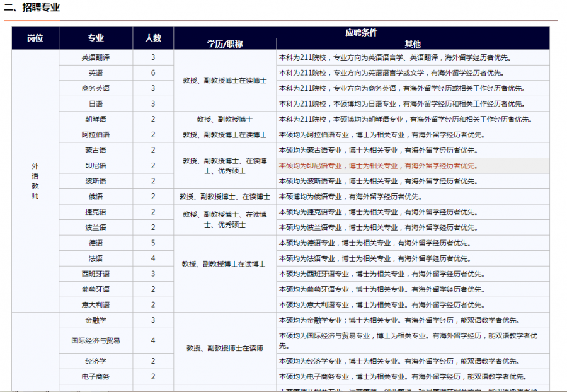Click the 电子商务 requirement description text
Image resolution: width=567 pixels, height=392 pixels.
click(402, 377)
